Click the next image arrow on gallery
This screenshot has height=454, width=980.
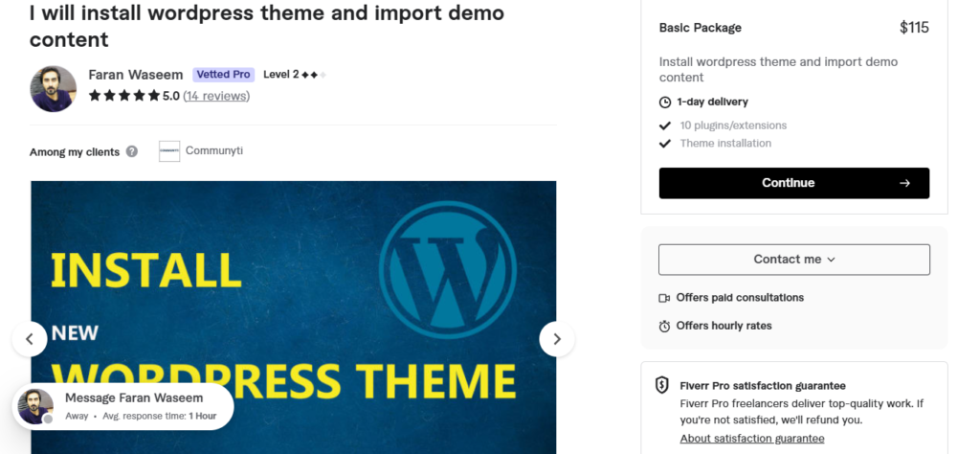click(557, 339)
